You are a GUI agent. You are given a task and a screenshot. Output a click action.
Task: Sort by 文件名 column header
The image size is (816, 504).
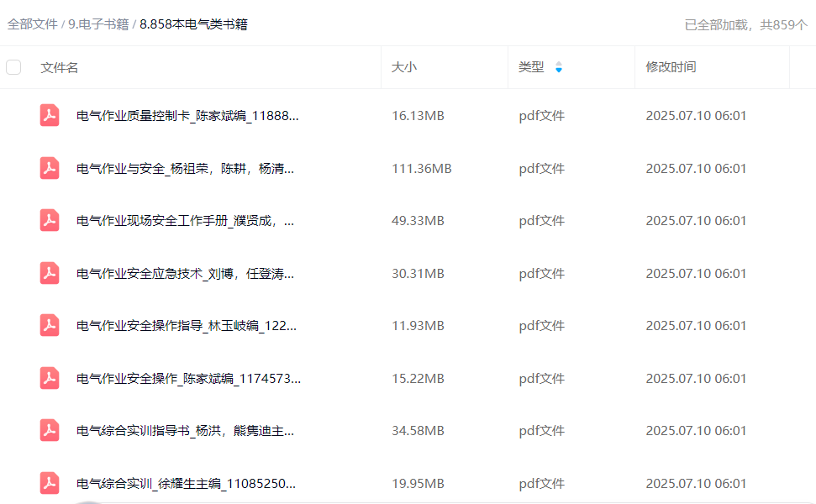point(60,67)
